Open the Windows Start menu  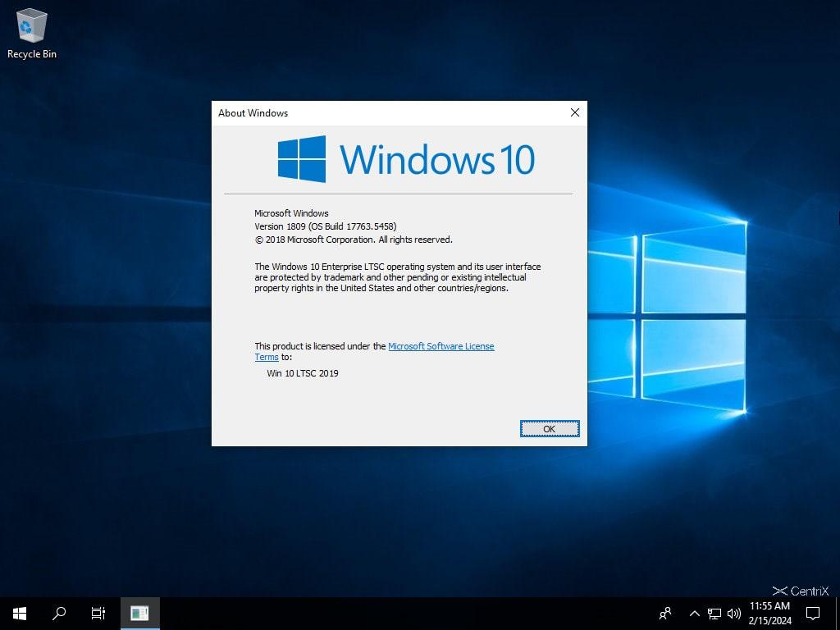tap(20, 613)
